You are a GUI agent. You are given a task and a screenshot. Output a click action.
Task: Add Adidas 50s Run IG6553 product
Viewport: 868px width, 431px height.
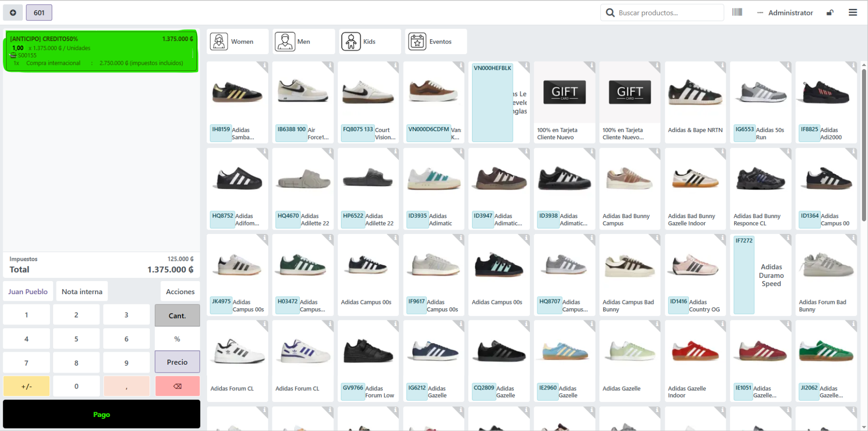[761, 102]
